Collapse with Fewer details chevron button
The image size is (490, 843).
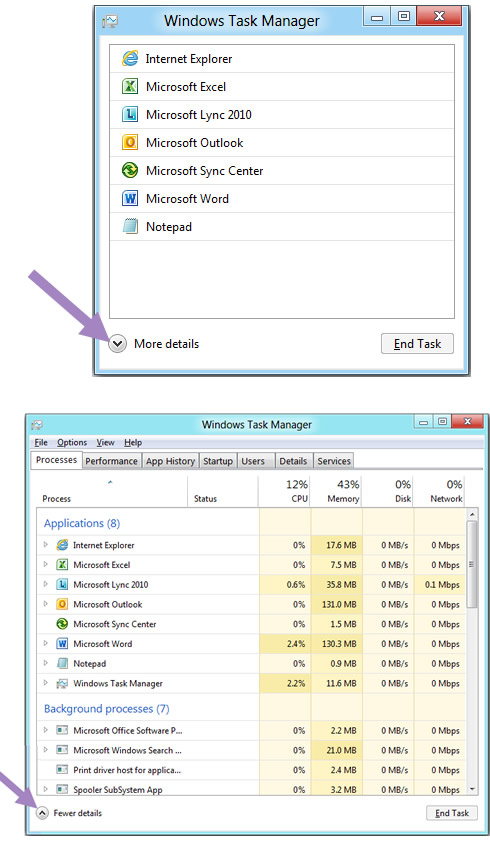[42, 813]
